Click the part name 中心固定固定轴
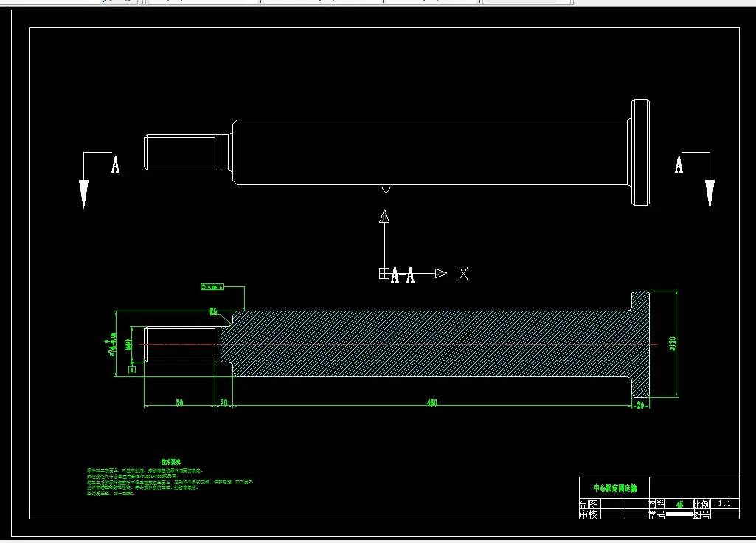The image size is (756, 543). pos(614,488)
